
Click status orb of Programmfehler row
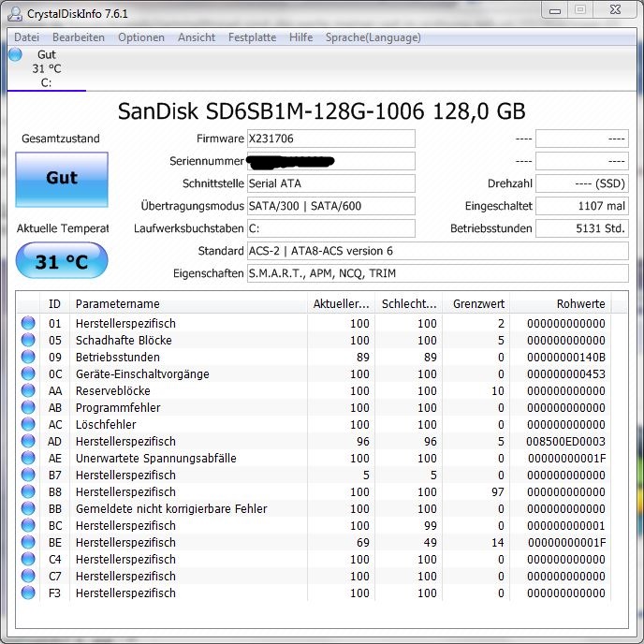click(28, 407)
